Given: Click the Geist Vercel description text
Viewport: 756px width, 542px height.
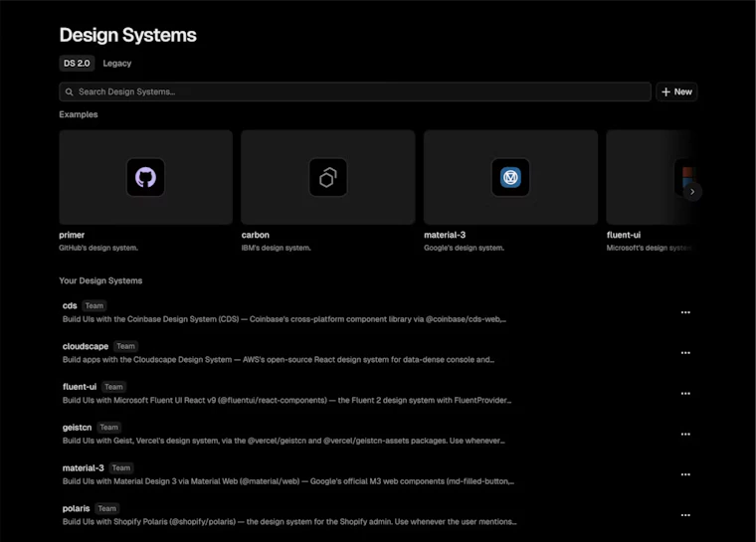Looking at the screenshot, I should tap(283, 441).
